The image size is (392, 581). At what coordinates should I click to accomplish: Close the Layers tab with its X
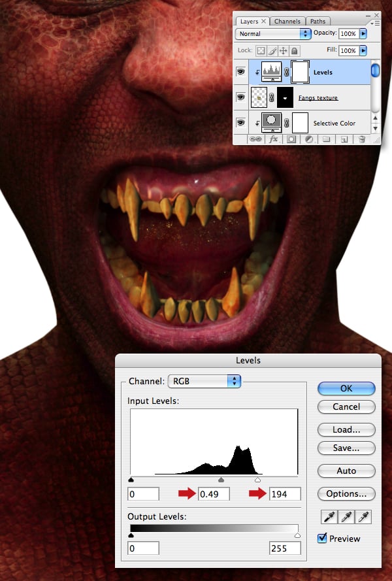tap(263, 21)
